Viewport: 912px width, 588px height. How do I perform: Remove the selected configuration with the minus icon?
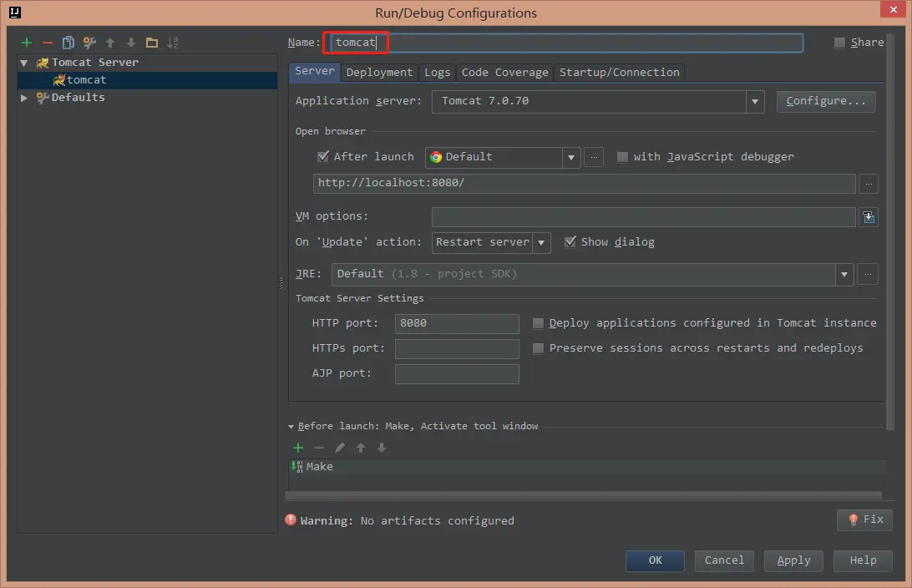[x=48, y=43]
